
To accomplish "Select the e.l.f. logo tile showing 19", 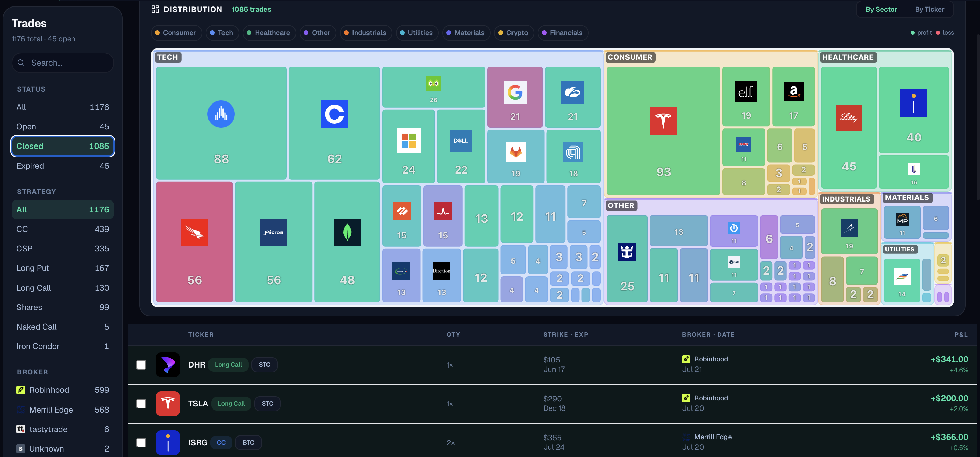I will (746, 96).
